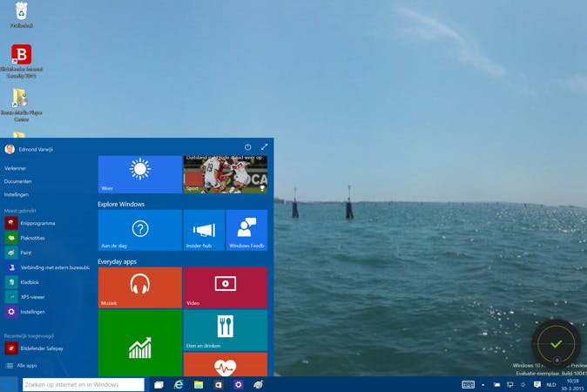Launch Internet Explorer from the taskbar

tap(179, 385)
